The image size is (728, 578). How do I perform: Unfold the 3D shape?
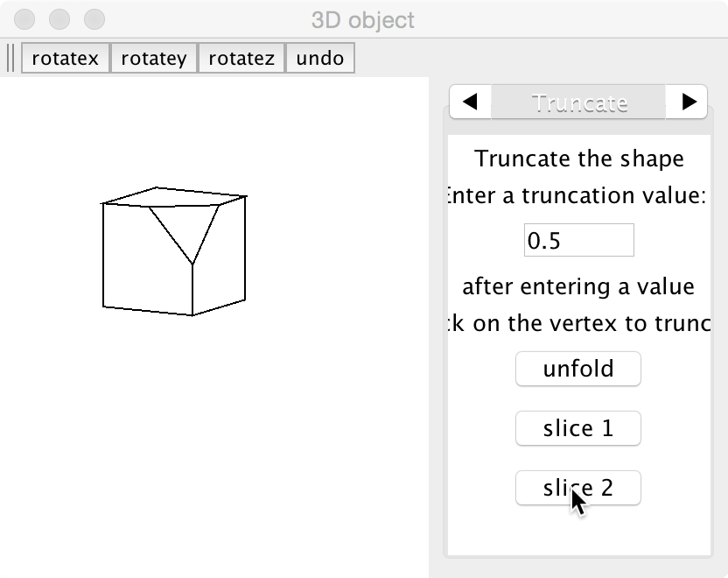[x=578, y=369]
